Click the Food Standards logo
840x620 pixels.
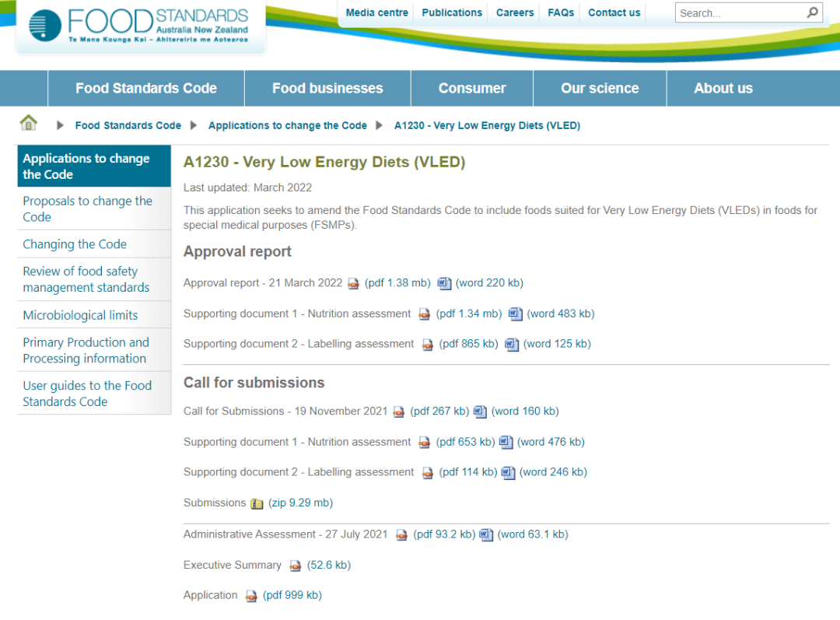[140, 26]
